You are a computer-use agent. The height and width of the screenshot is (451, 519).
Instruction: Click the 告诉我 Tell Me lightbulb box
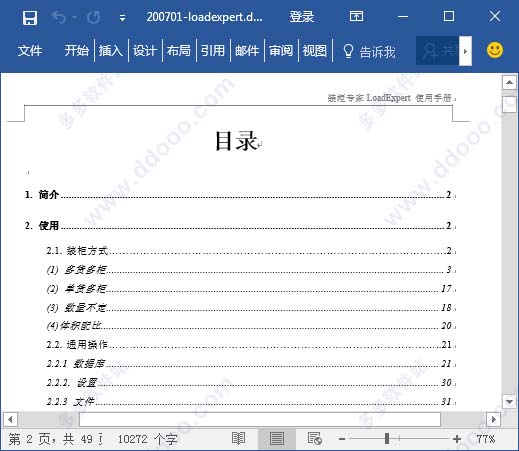coord(369,52)
